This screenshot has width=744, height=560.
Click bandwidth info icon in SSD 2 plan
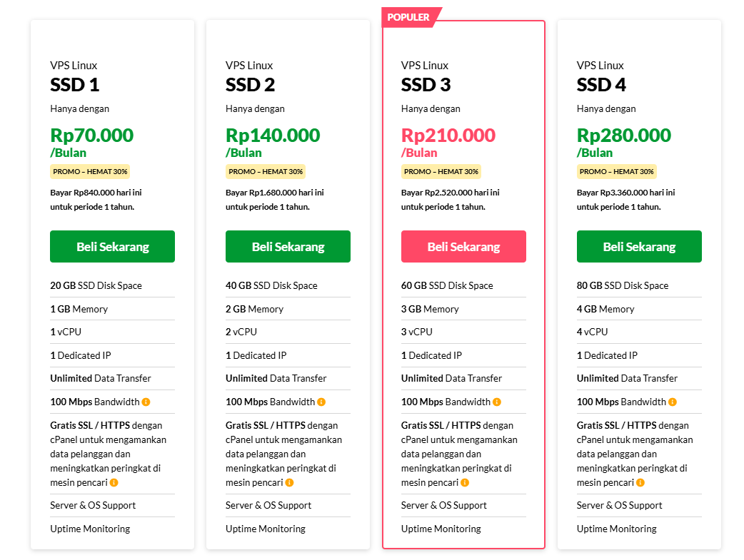click(322, 402)
